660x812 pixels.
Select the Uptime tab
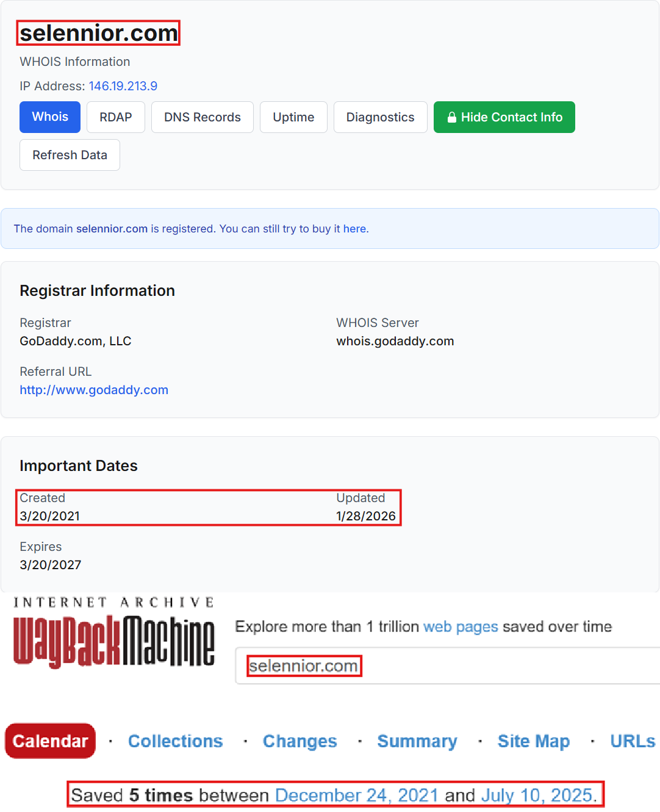coord(293,117)
